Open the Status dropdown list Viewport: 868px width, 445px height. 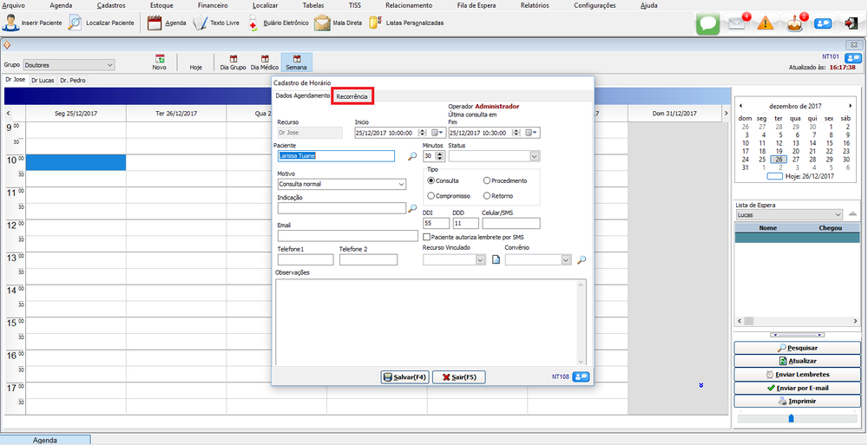[x=535, y=156]
